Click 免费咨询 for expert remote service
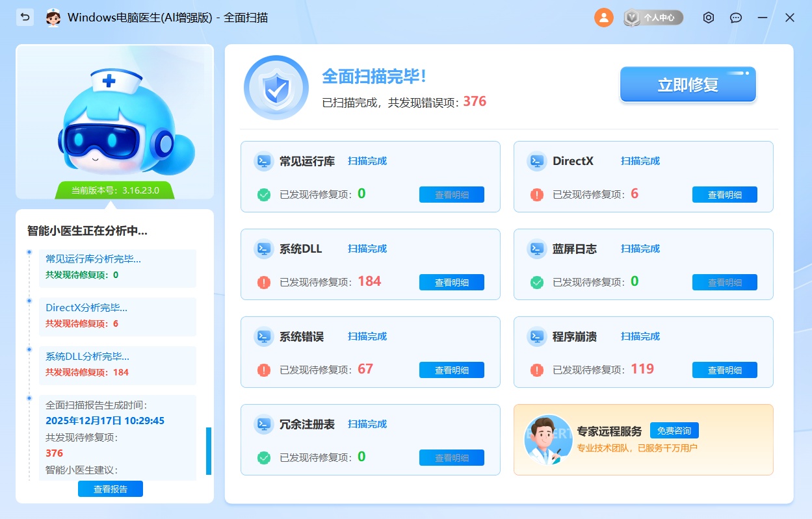 coord(674,431)
